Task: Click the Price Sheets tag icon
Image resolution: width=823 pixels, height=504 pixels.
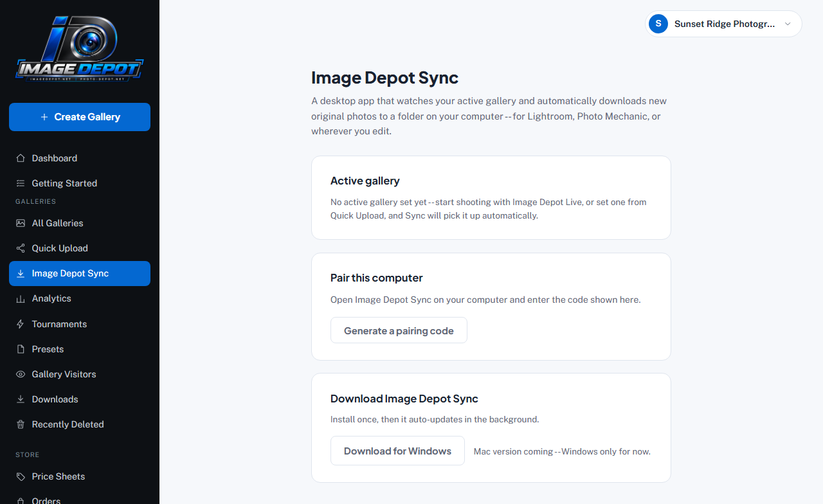Action: point(21,476)
